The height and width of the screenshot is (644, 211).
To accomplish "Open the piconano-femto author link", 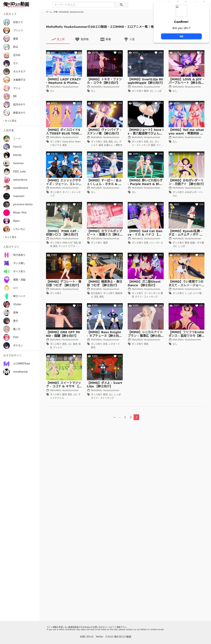I will coord(23,204).
